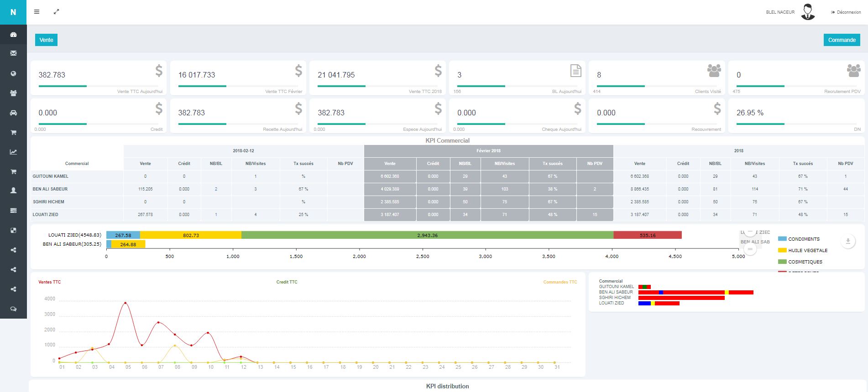Image resolution: width=868 pixels, height=392 pixels.
Task: Click the Commande button
Action: (842, 40)
